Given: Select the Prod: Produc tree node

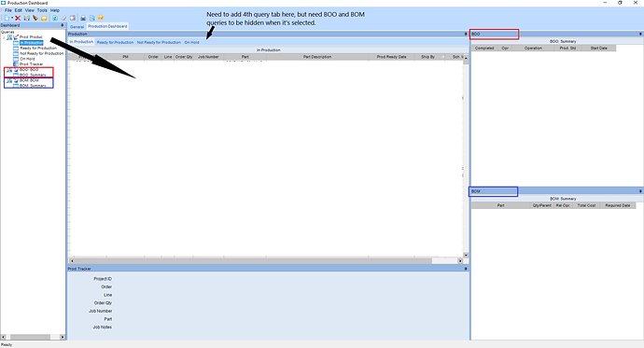Looking at the screenshot, I should tap(31, 37).
